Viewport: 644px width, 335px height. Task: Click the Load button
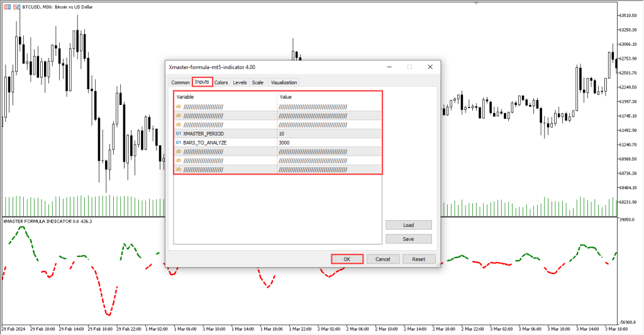click(409, 225)
